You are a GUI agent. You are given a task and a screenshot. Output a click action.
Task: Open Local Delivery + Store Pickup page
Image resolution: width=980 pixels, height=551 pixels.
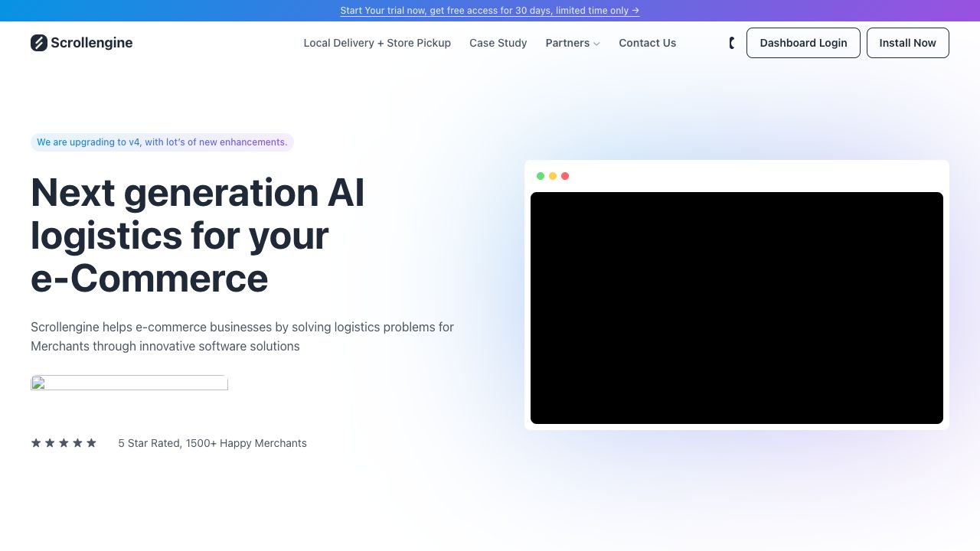coord(377,43)
